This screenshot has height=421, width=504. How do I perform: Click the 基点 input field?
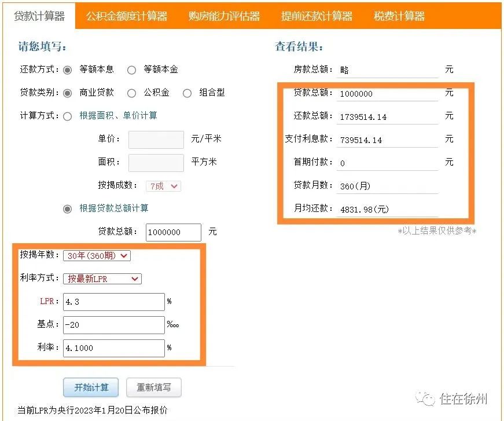pos(113,325)
